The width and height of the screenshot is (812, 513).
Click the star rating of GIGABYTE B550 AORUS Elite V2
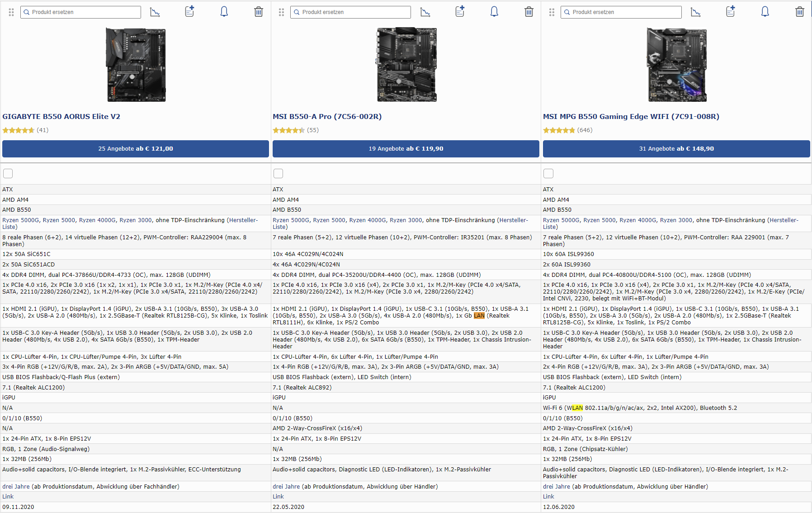tap(19, 130)
